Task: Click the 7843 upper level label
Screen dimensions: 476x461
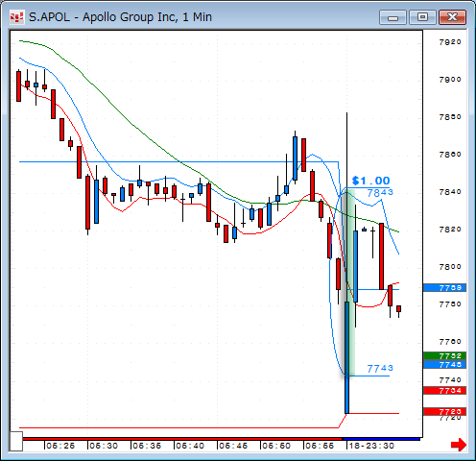Action: pos(380,193)
